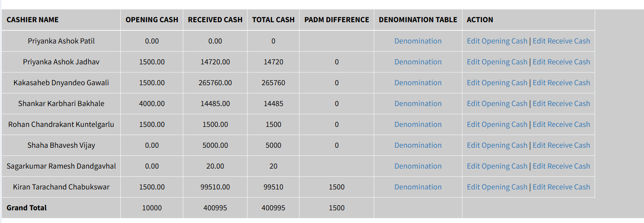Open Denomination link for Sagarkumar Ramesh Dandgavhal
Image resolution: width=644 pixels, height=223 pixels.
[x=418, y=166]
